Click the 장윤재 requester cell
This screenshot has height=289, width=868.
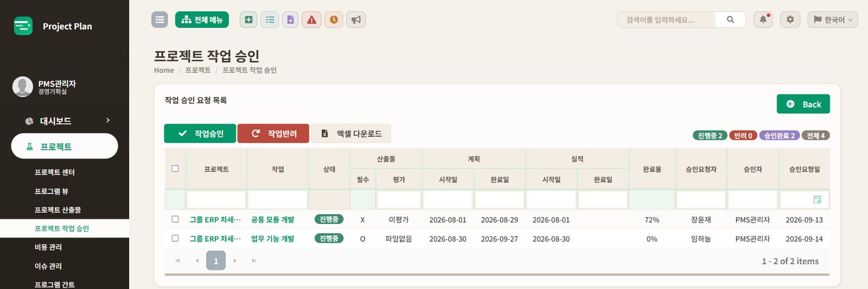pyautogui.click(x=701, y=220)
